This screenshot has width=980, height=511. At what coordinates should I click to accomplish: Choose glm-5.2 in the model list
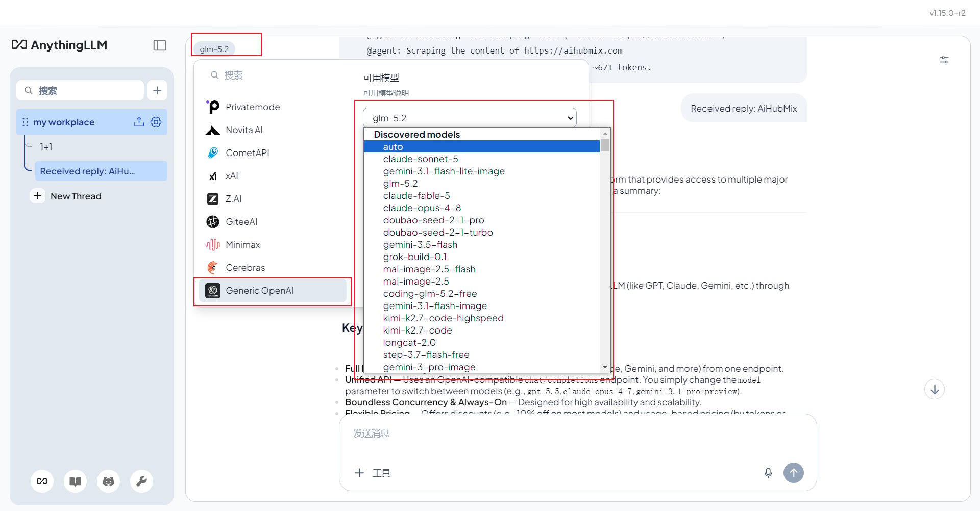(482, 184)
